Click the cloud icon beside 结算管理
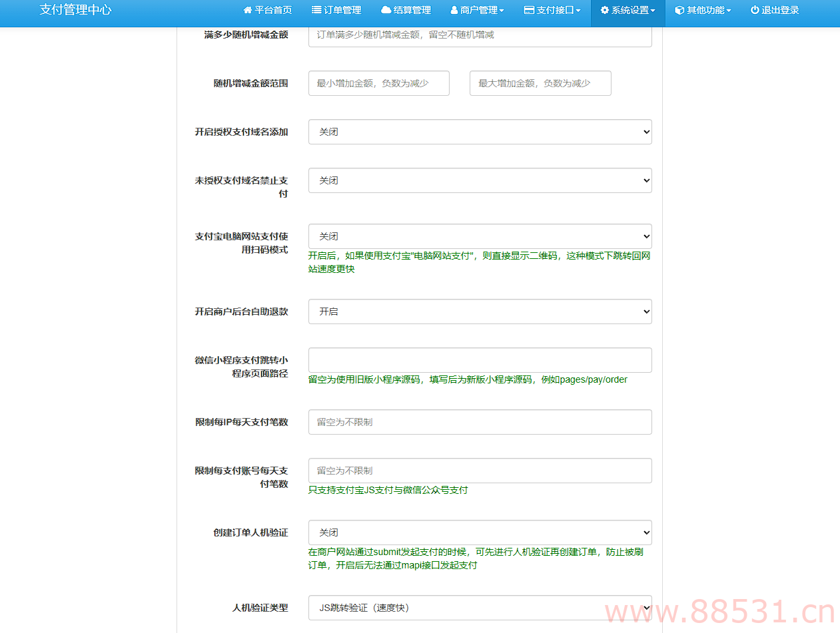Image resolution: width=840 pixels, height=633 pixels. [x=386, y=11]
